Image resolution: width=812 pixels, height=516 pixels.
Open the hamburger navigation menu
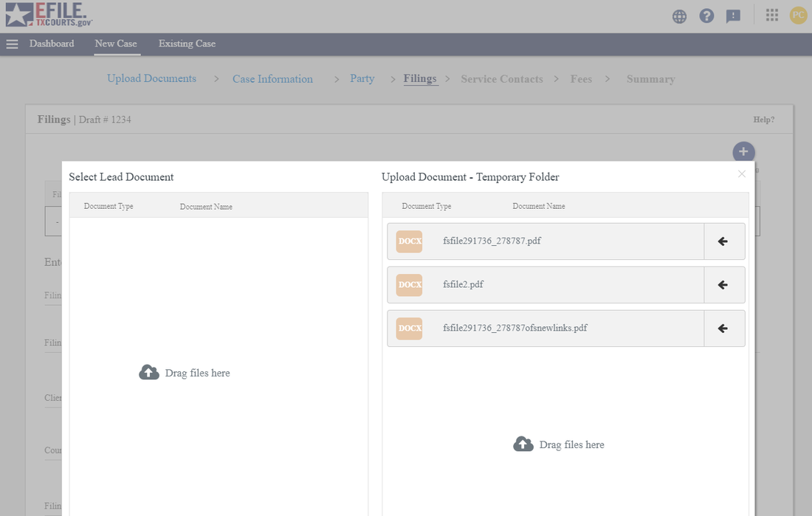tap(12, 44)
